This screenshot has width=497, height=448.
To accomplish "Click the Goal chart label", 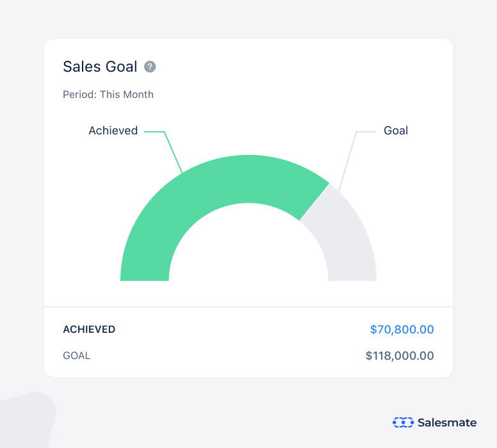I will click(x=396, y=131).
